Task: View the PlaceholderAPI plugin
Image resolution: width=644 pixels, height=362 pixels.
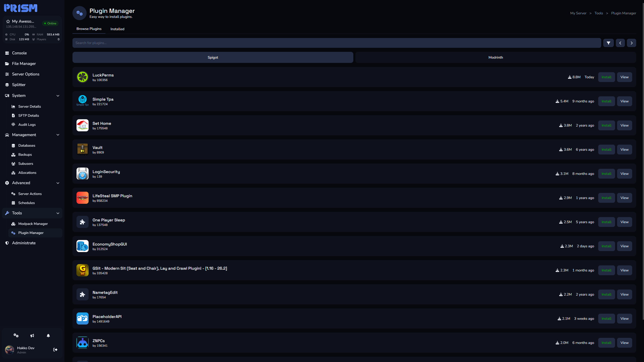Action: tap(624, 318)
